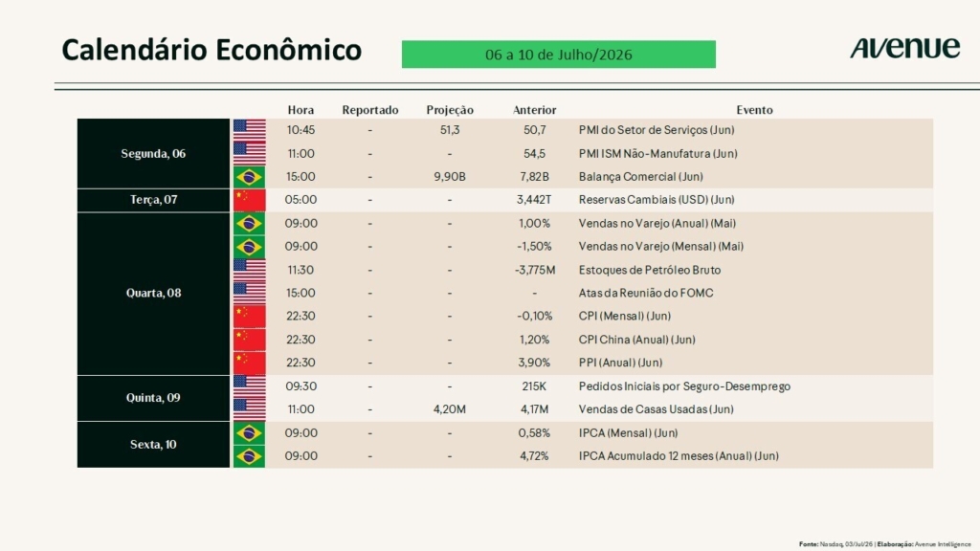
Task: Click the Projeção column header
Action: coord(450,110)
